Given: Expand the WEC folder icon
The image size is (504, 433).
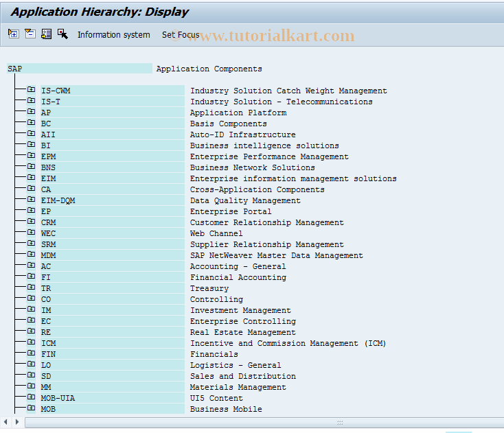Looking at the screenshot, I should point(31,232).
